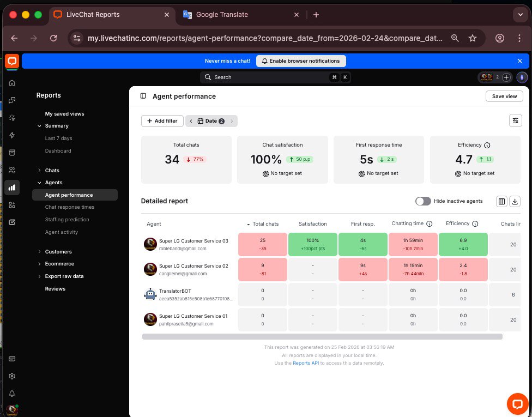Open the column settings icon in detailed report

[502, 201]
